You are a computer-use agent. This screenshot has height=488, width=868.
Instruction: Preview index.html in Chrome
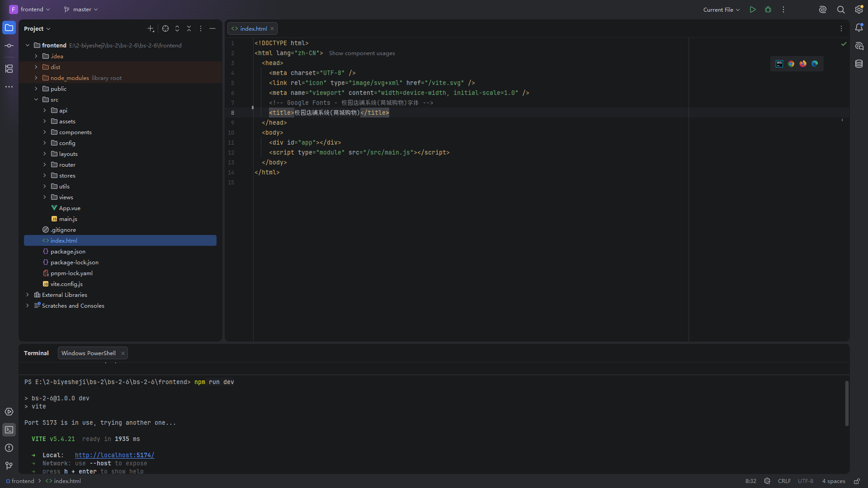(x=791, y=64)
